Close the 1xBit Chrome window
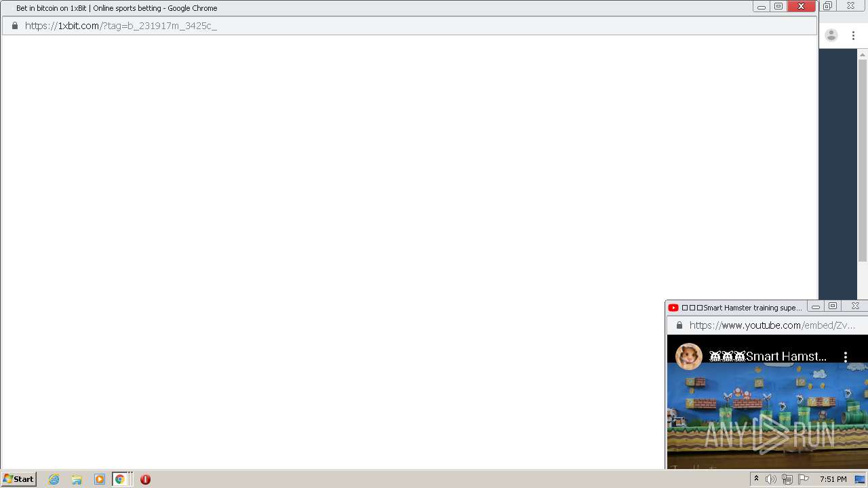868x488 pixels. [801, 7]
